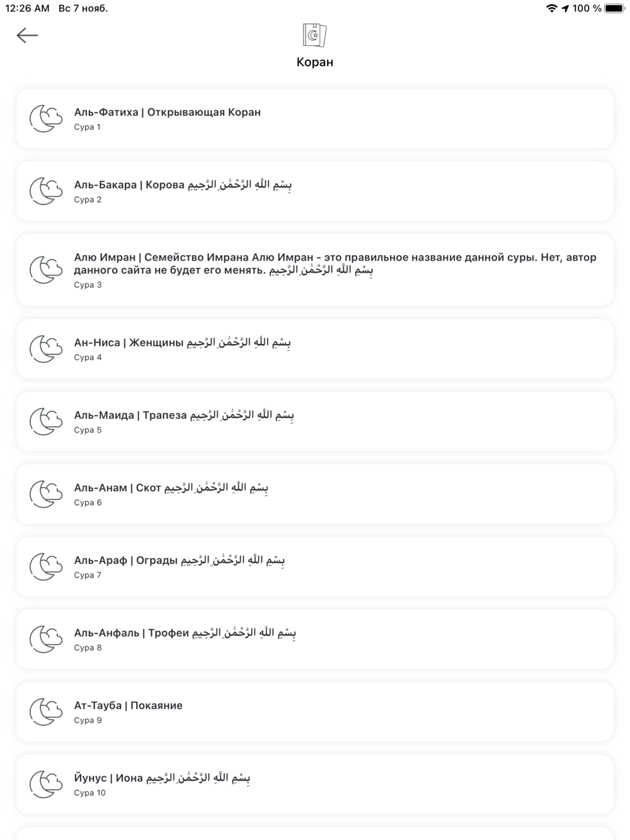Screen dimensions: 630x840
Task: Tap moon icon beside Аль-Араф
Action: tap(46, 566)
